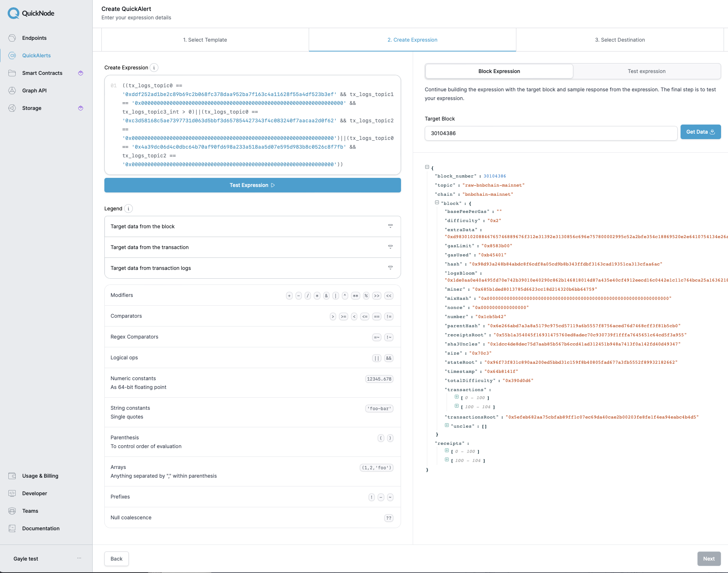Insert the bitwise AND modifier
This screenshot has height=573, width=728.
coord(326,296)
